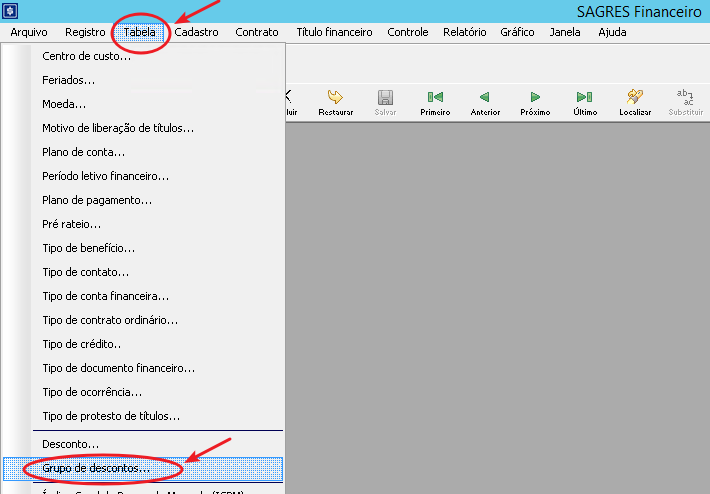Click the Restaurar toolbar icon

(335, 98)
